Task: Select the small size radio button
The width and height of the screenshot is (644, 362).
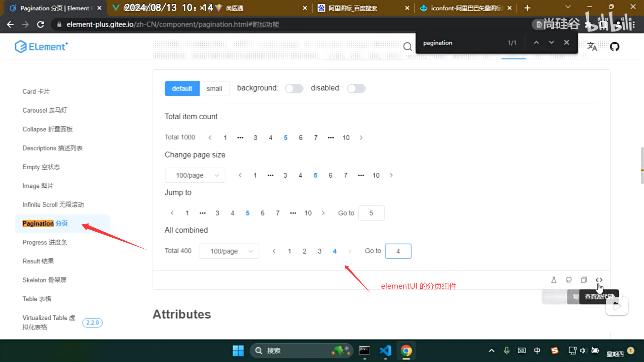Action: point(214,88)
